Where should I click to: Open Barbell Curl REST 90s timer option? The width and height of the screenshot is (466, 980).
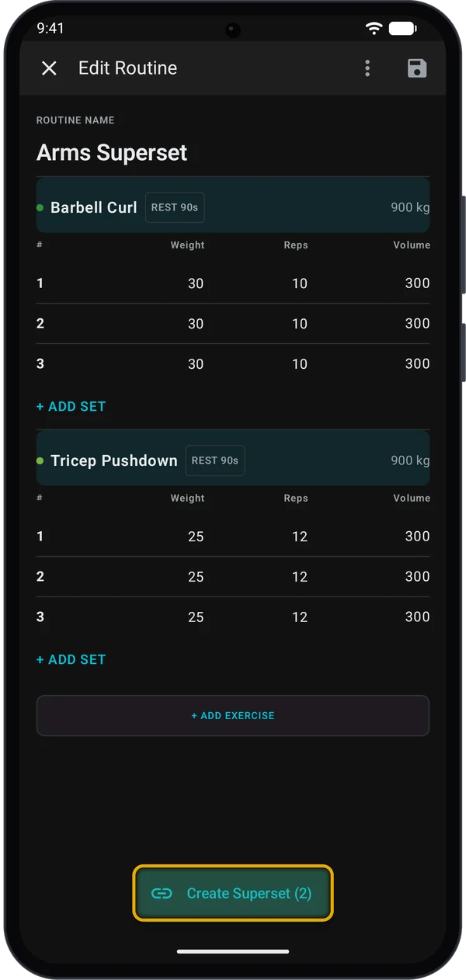click(x=175, y=207)
